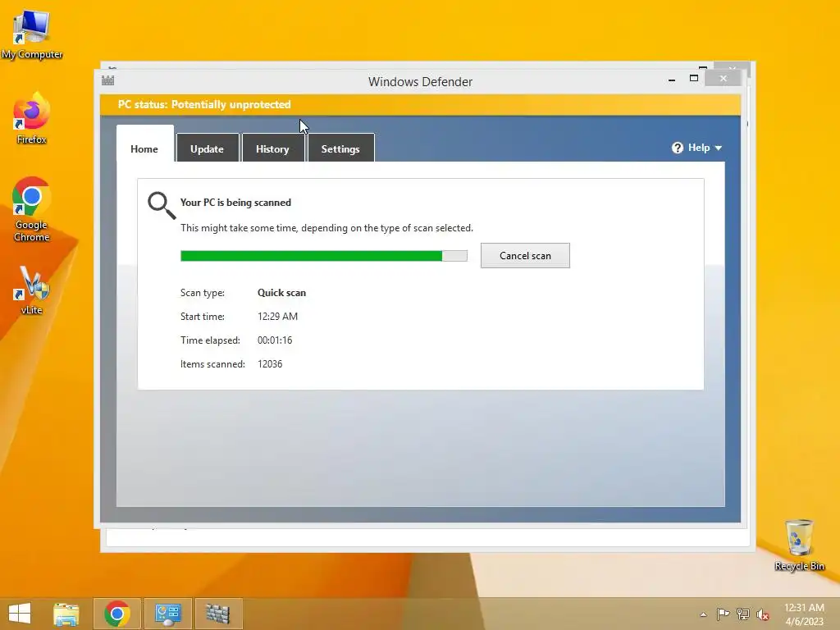The image size is (840, 630).
Task: Click the elapsed time '00:01:16'
Action: [275, 340]
